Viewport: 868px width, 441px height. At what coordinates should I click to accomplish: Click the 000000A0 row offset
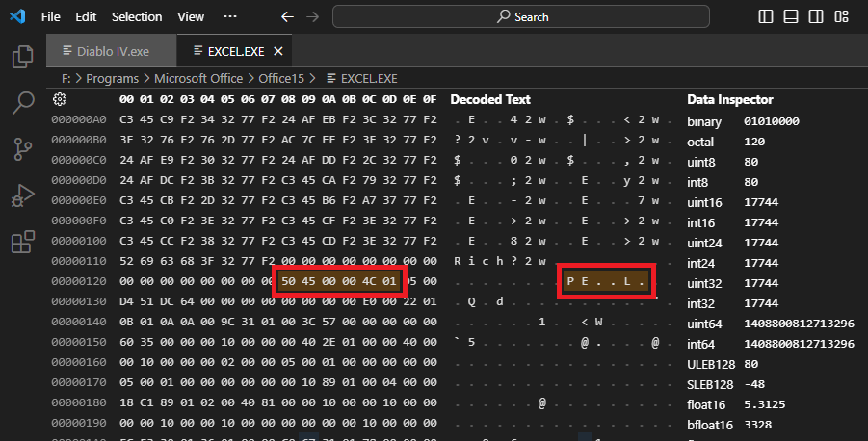tap(79, 119)
